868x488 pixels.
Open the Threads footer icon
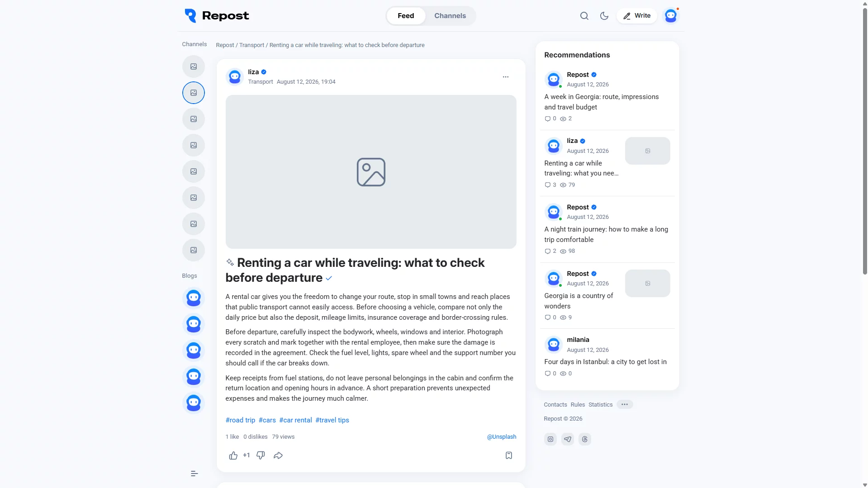click(x=584, y=439)
